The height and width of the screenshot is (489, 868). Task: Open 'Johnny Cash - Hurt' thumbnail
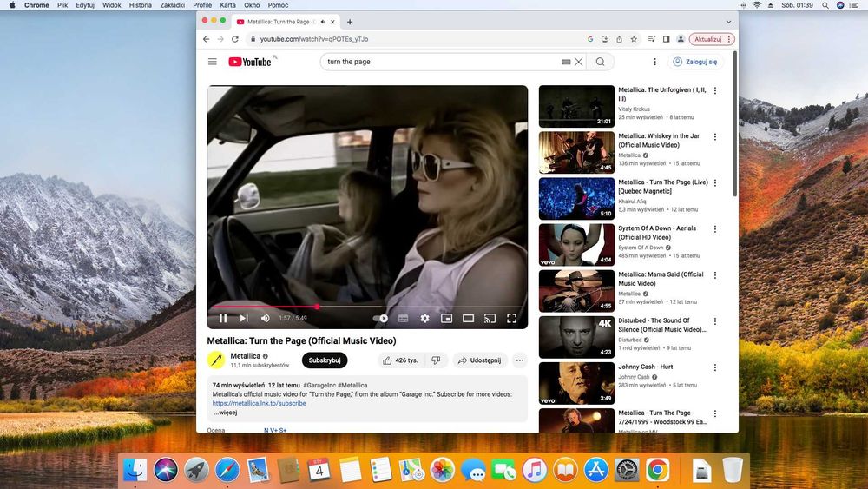pos(576,383)
